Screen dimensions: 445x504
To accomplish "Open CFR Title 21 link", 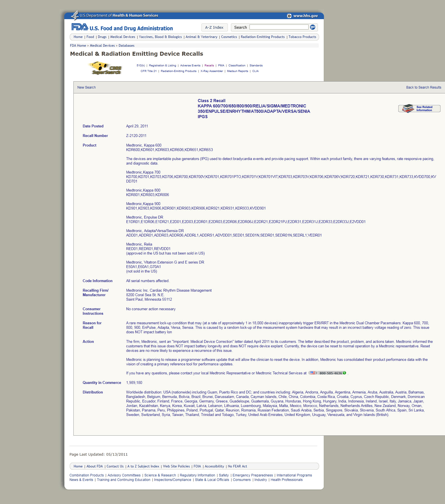I will (x=149, y=71).
